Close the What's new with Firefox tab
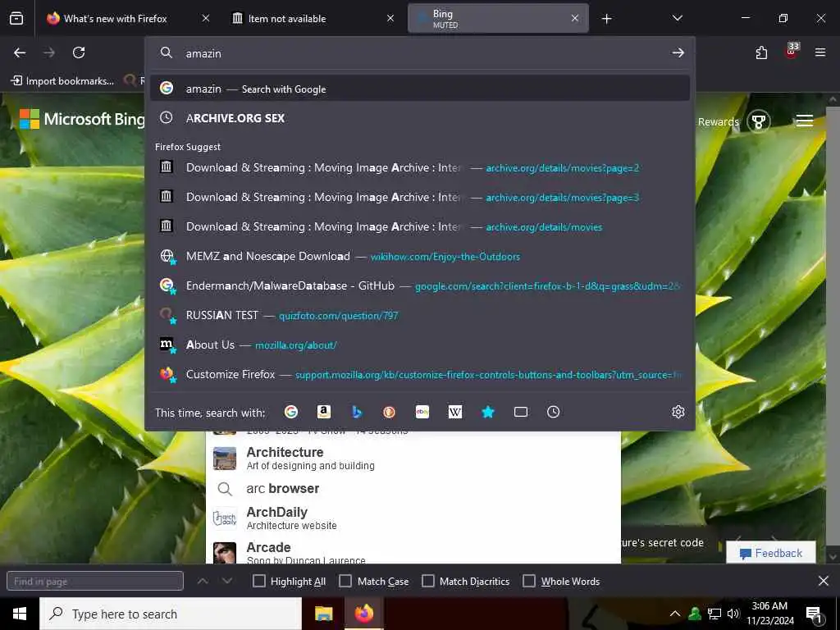 [206, 19]
